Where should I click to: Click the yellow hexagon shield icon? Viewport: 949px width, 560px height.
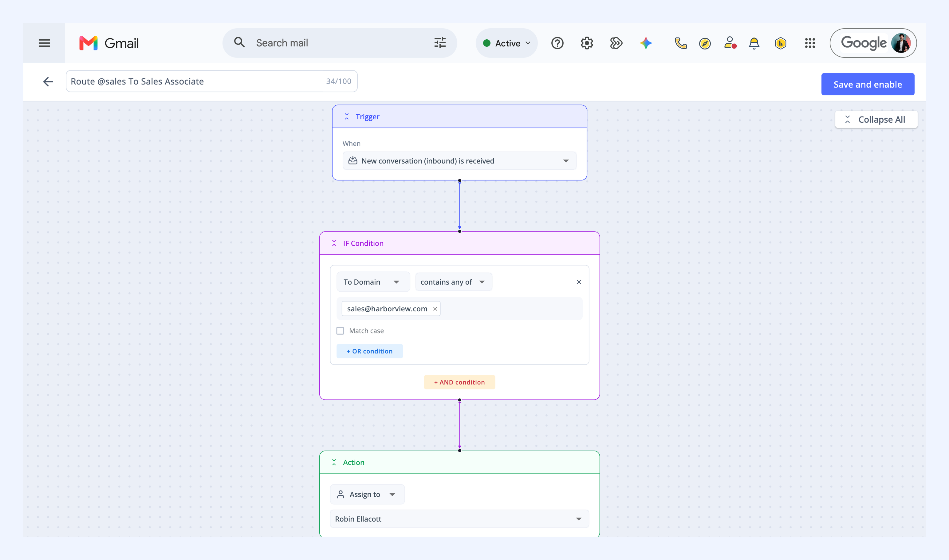point(780,43)
